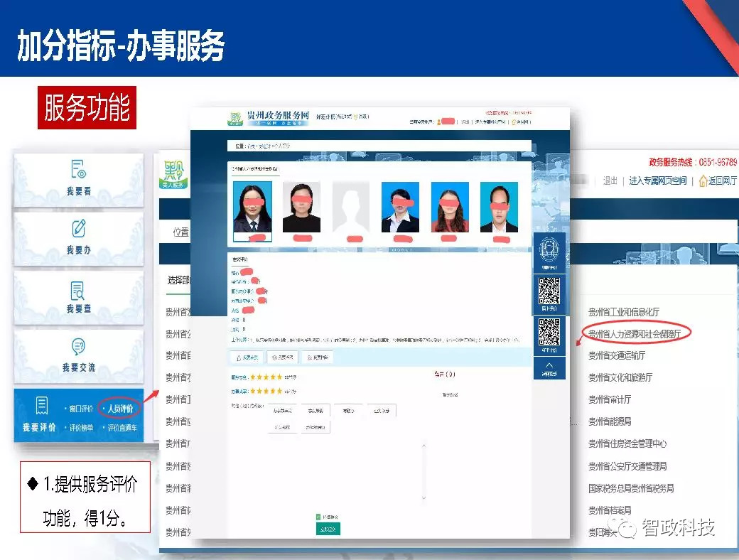Select the 我要看 sidebar icon

(78, 173)
